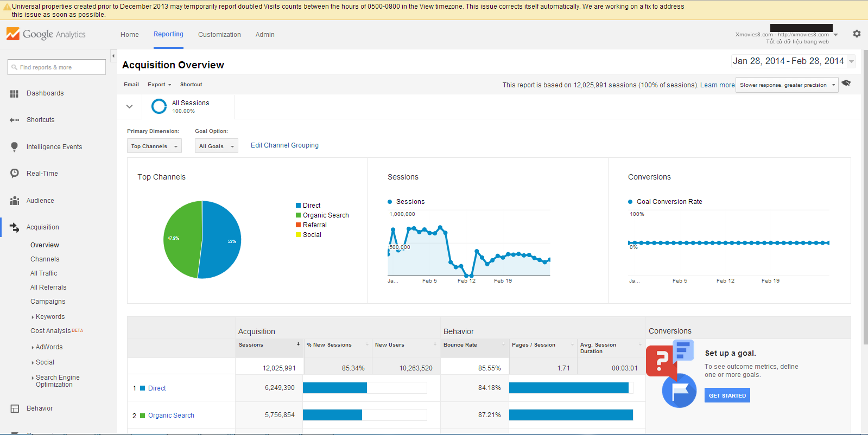The image size is (868, 435).
Task: Expand the segment chevron beside All Sessions
Action: click(129, 107)
